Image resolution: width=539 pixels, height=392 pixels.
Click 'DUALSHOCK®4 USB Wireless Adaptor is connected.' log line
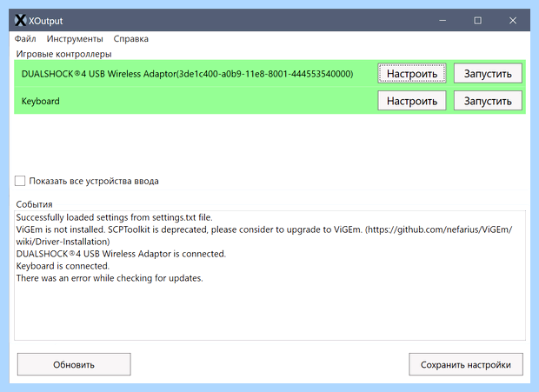121,254
